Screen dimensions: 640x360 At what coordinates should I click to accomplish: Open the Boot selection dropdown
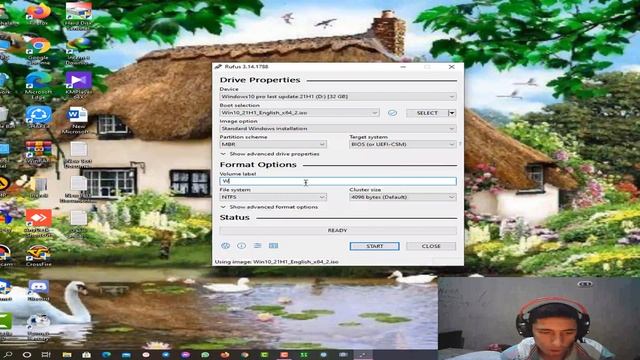click(299, 113)
